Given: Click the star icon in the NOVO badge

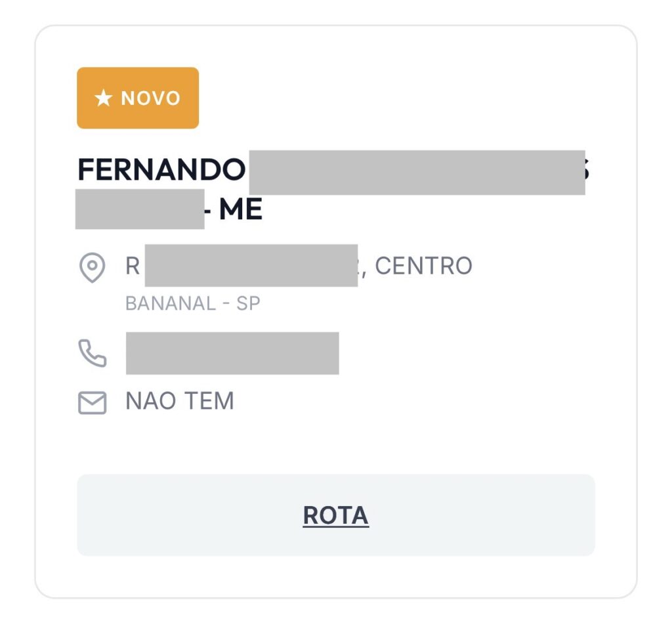Looking at the screenshot, I should [103, 98].
